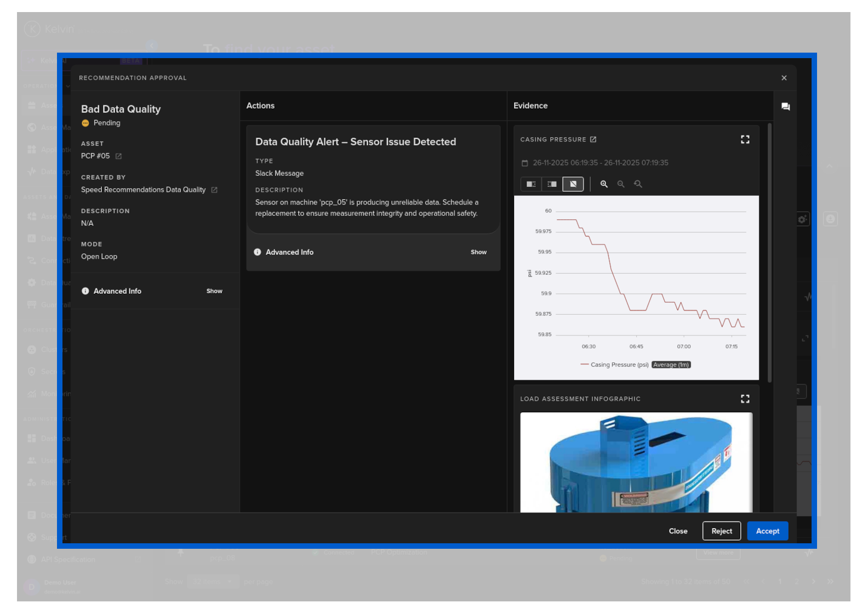The width and height of the screenshot is (868, 614).
Task: Reset the chart zoom level
Action: [x=638, y=184]
